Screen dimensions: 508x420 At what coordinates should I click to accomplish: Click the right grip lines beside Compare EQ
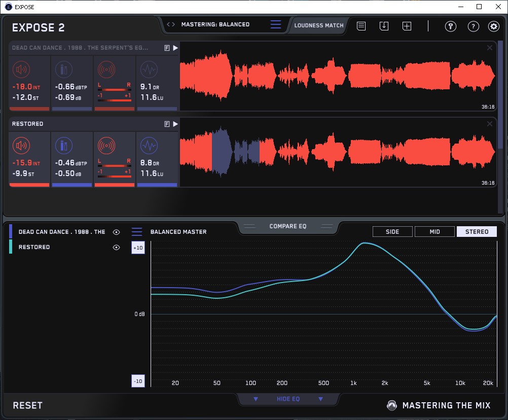coord(327,226)
